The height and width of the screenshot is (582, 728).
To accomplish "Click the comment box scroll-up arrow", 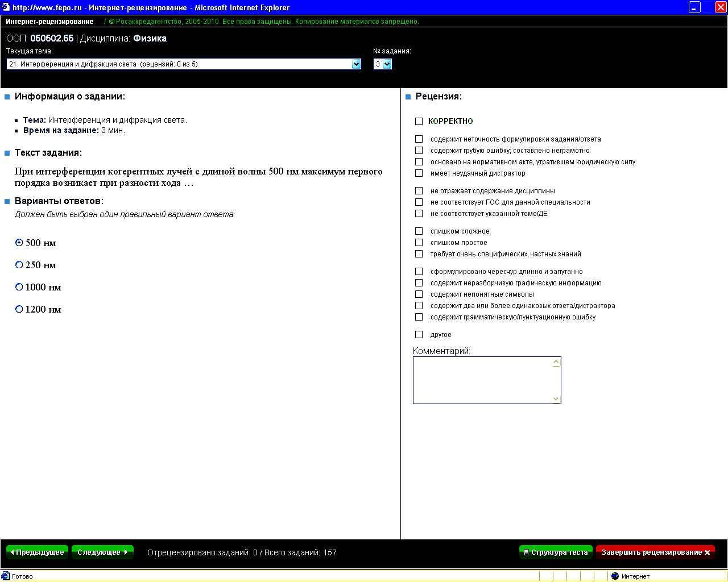I will 556,363.
